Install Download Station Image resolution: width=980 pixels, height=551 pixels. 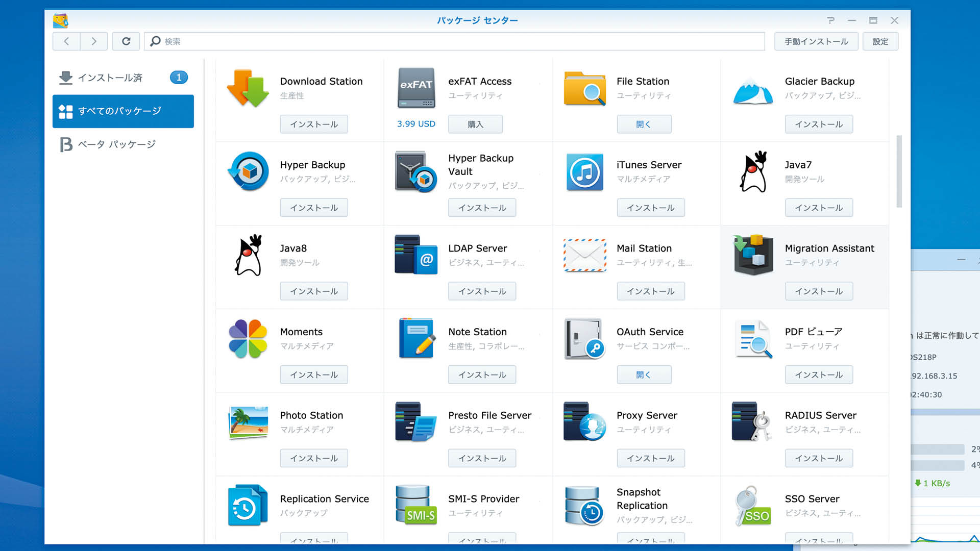pos(314,124)
